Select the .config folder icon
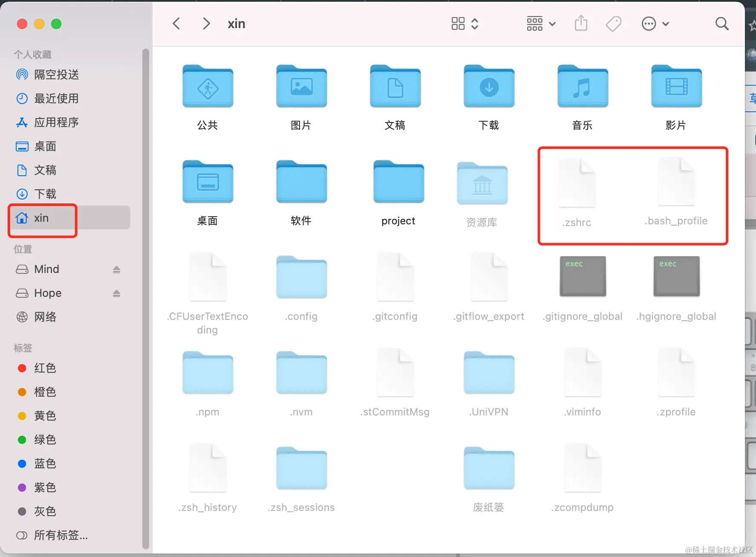 (x=301, y=277)
